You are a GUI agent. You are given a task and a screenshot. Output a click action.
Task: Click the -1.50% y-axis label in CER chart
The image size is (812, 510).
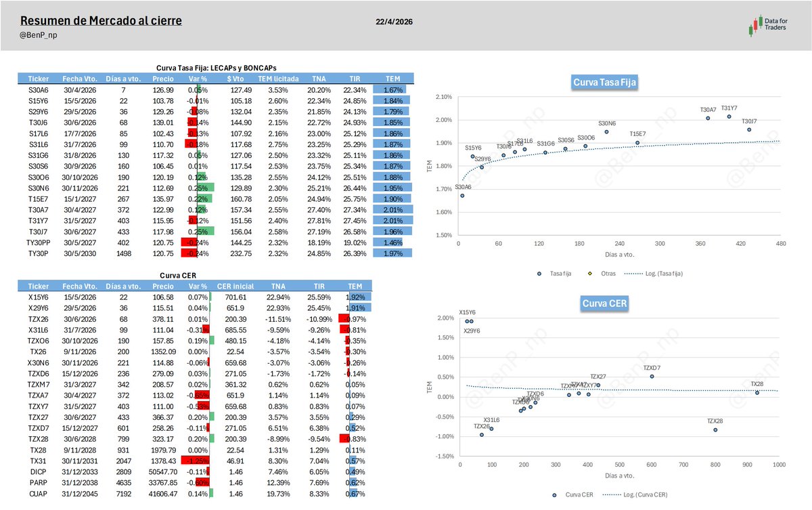click(444, 456)
